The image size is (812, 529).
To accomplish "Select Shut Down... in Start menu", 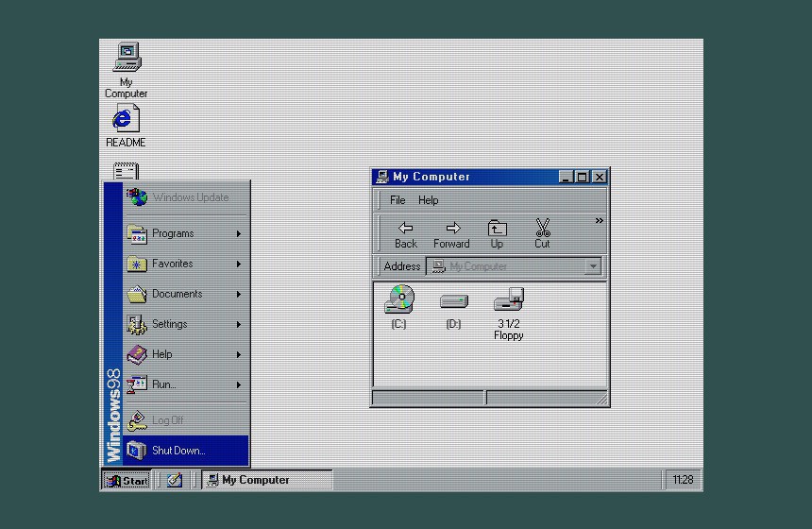I will (x=186, y=451).
